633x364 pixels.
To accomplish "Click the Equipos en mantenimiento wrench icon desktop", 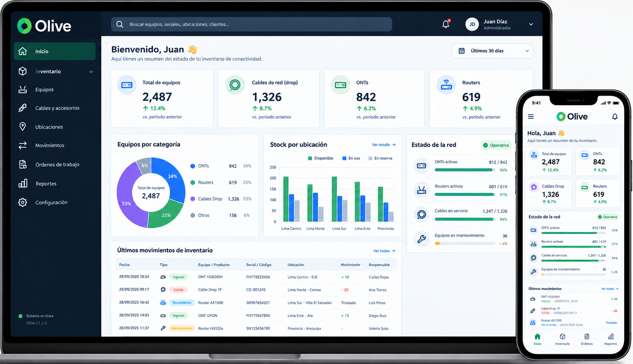I will coord(421,239).
